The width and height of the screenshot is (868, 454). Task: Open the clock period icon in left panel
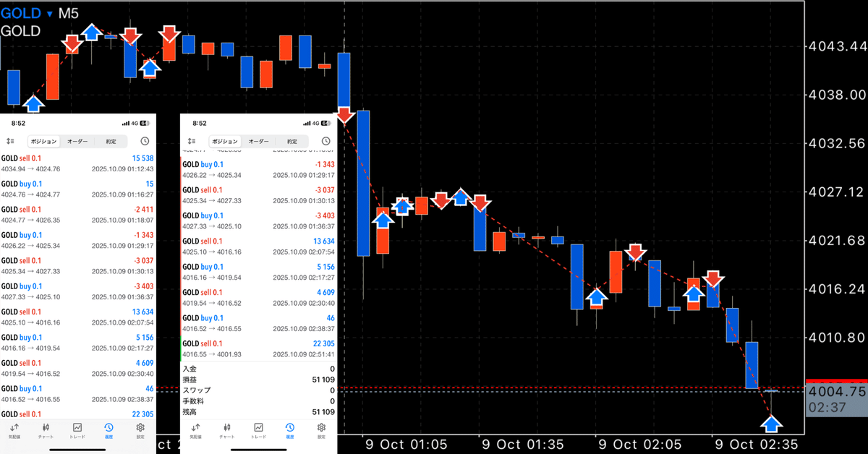tap(145, 142)
